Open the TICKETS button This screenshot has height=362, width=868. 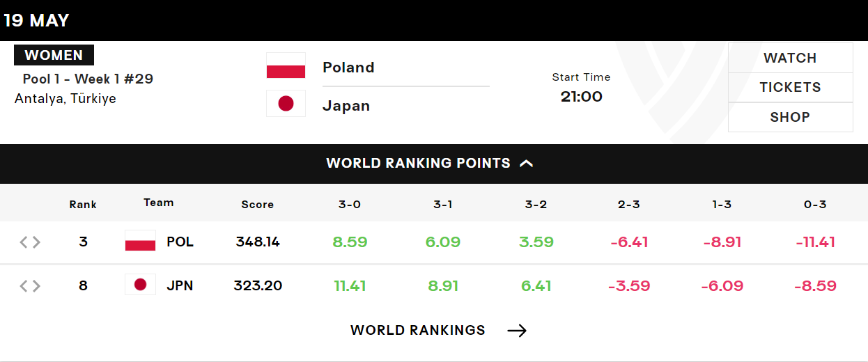tap(790, 87)
